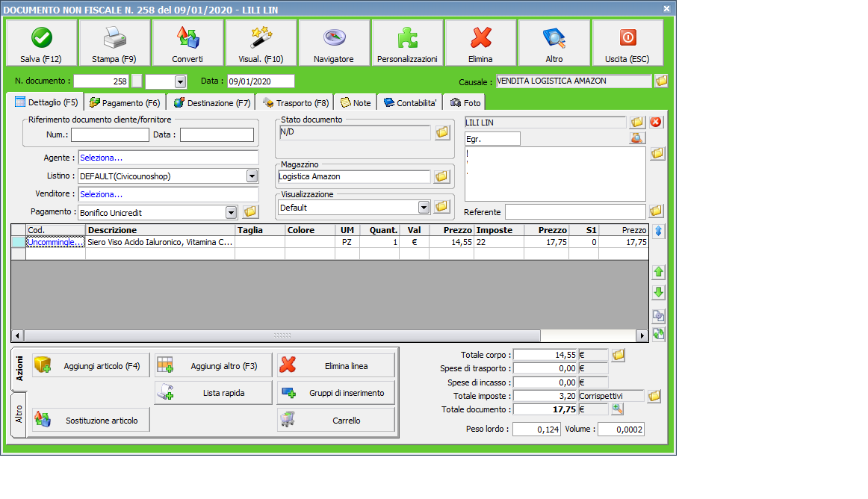The height and width of the screenshot is (499, 868).
Task: Click the document Data field 09/01/2020
Action: (261, 81)
